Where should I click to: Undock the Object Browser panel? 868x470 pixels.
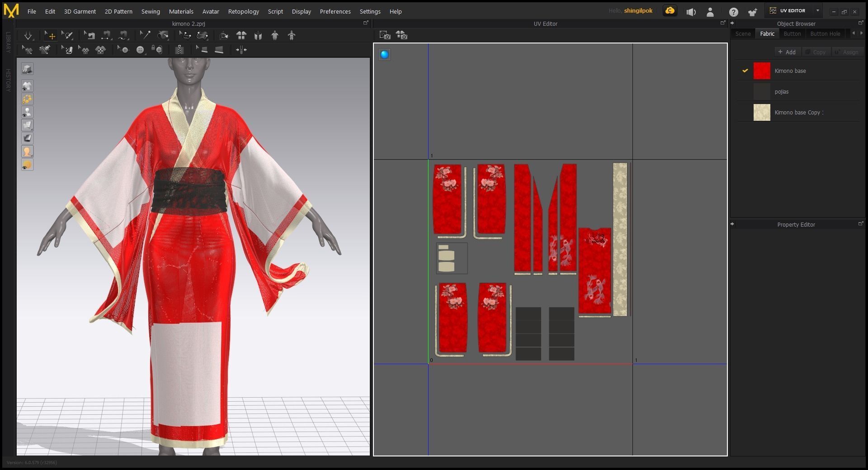coord(860,23)
